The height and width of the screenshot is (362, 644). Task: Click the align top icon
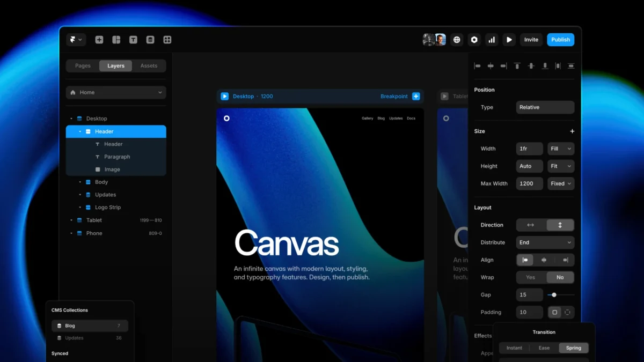click(x=517, y=65)
